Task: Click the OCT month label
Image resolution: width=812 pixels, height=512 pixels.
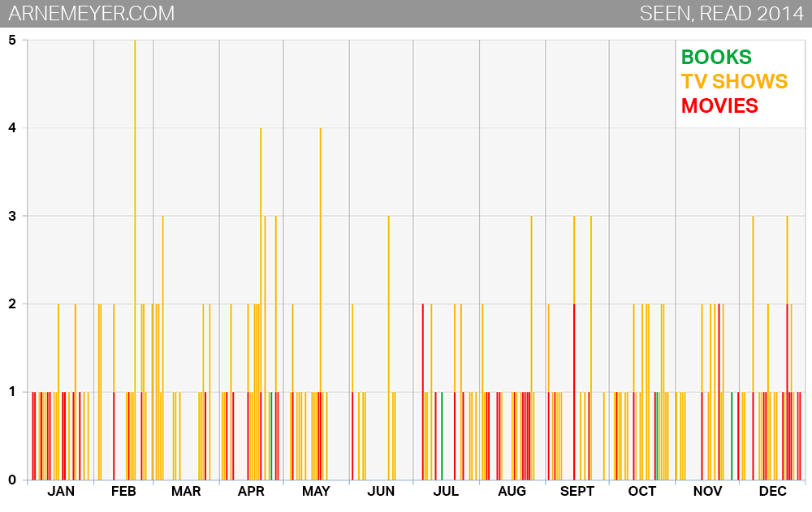Action: click(x=642, y=491)
